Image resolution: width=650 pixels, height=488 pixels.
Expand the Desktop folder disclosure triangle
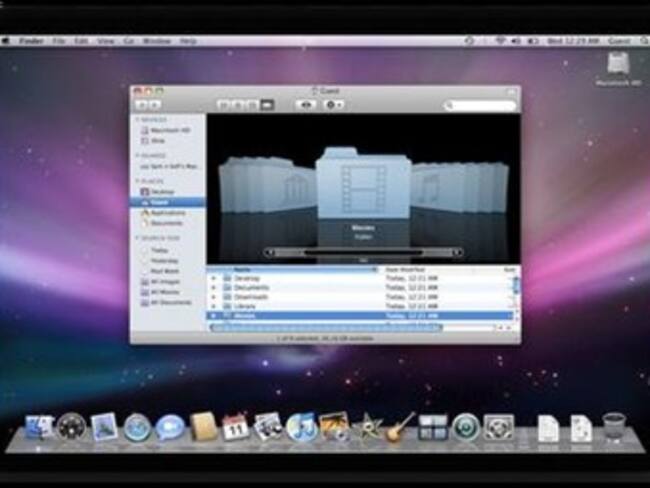(214, 278)
